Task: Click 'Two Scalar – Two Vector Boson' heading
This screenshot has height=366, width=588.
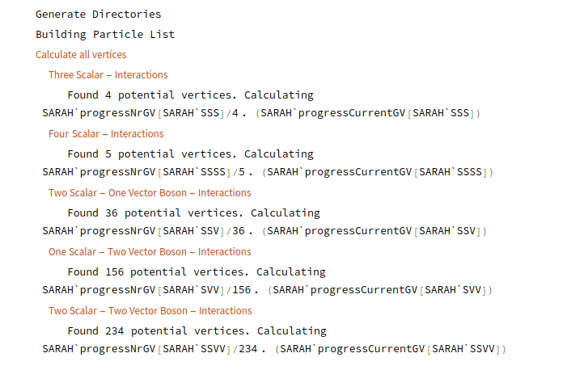Action: [150, 310]
